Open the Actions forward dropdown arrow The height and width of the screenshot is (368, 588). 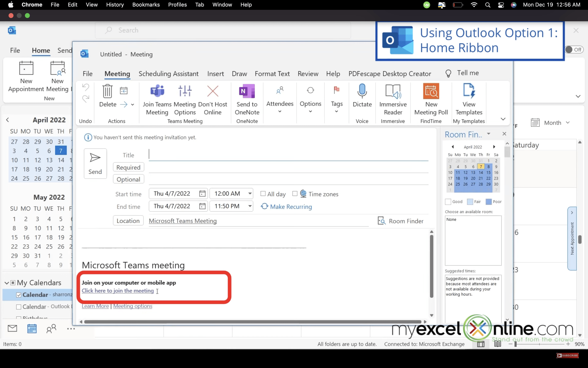pyautogui.click(x=133, y=105)
